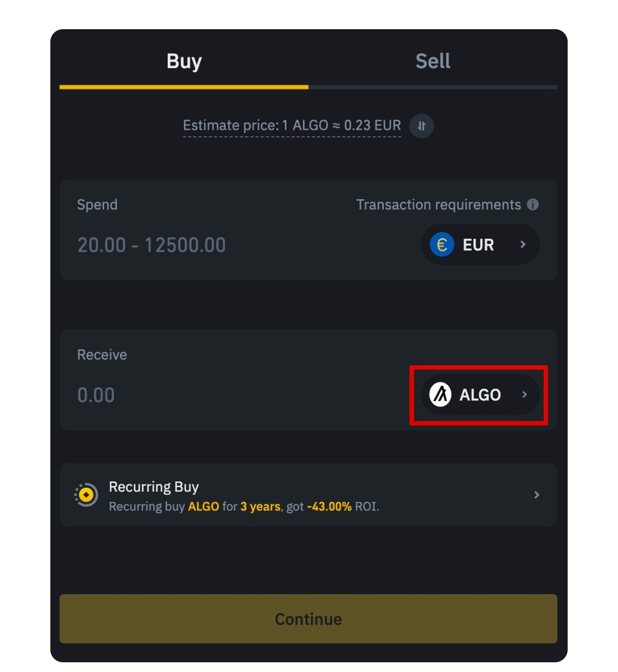The image size is (618, 672).
Task: Click the chevron next to EUR
Action: pyautogui.click(x=522, y=244)
